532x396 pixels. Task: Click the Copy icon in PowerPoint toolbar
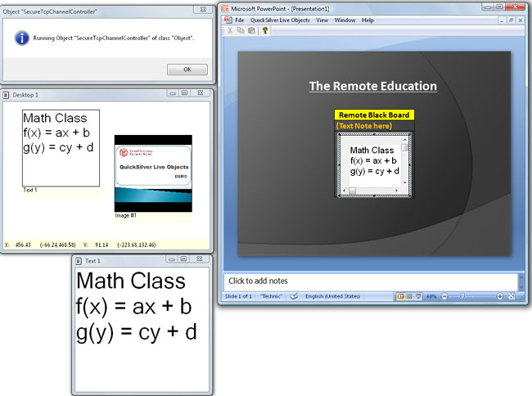point(241,30)
